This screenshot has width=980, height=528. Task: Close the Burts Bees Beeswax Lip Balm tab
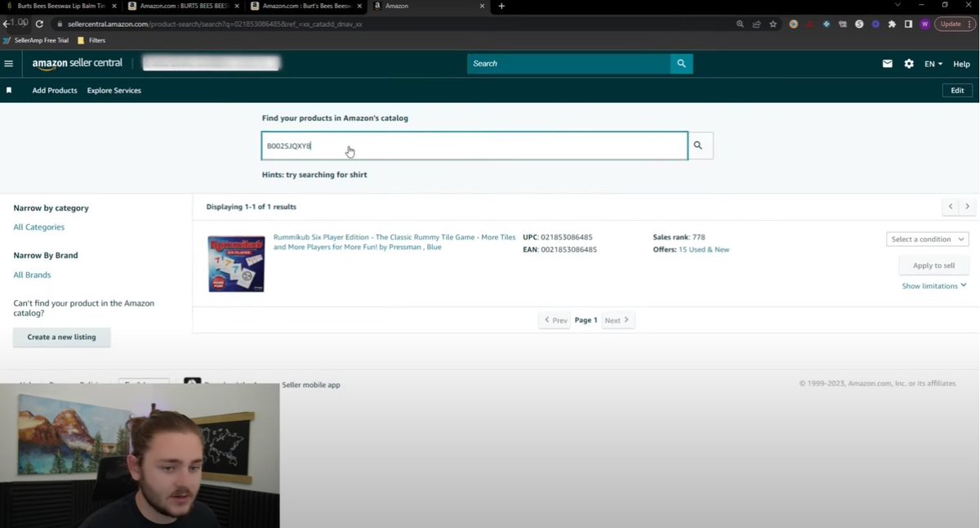(x=114, y=6)
